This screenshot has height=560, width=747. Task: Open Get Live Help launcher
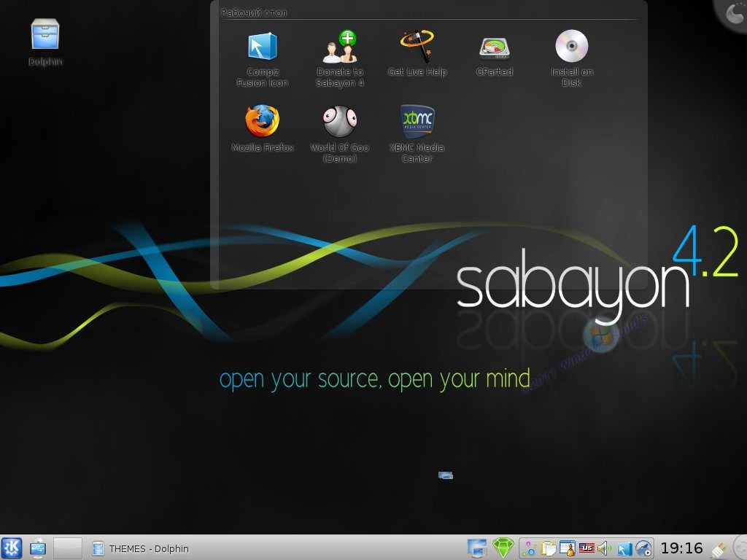click(x=417, y=52)
